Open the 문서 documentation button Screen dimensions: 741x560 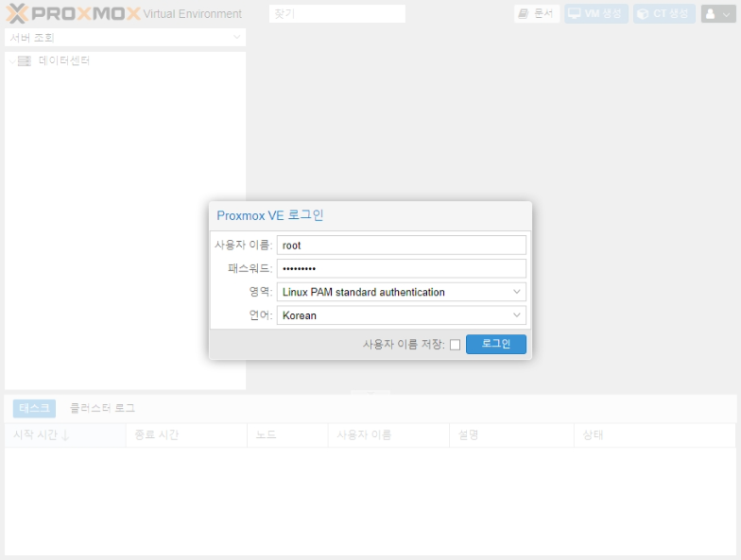pos(537,13)
